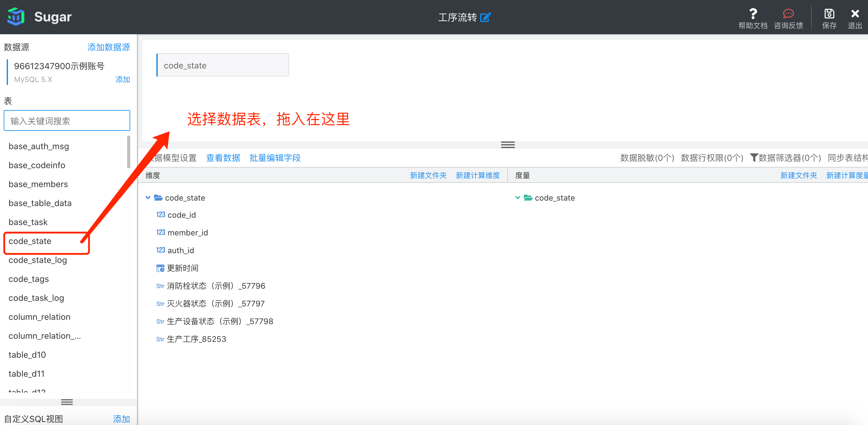Screen dimensions: 868x425
Task: Select the code_state table in the list
Action: point(30,241)
